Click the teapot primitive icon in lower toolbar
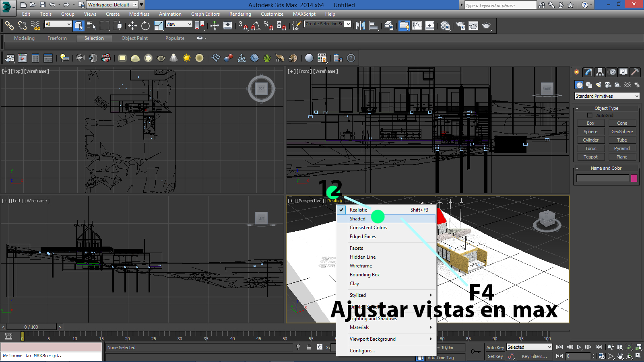This screenshot has height=362, width=644. pyautogui.click(x=161, y=58)
